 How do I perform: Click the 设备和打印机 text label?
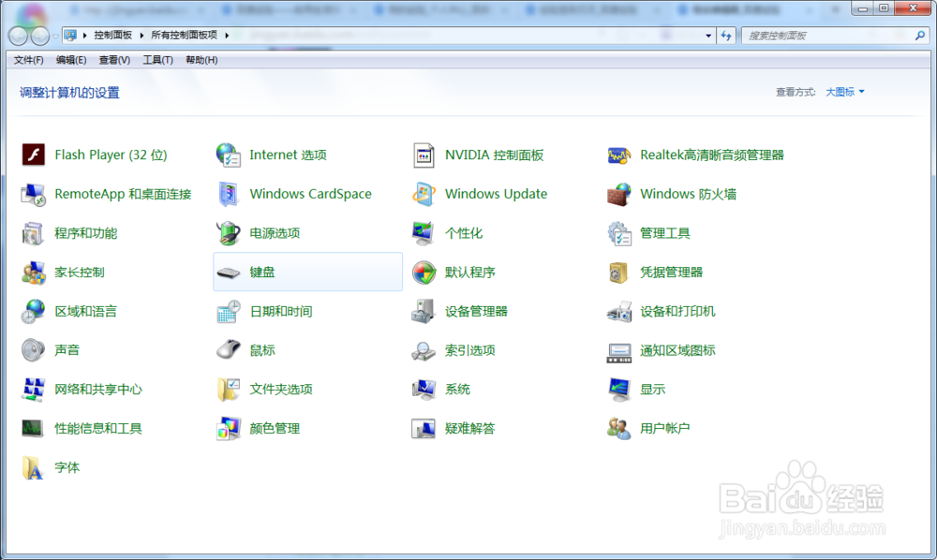[x=677, y=311]
